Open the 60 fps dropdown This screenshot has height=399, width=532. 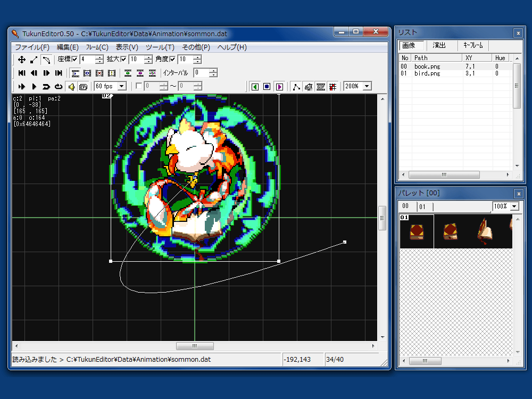[x=122, y=86]
